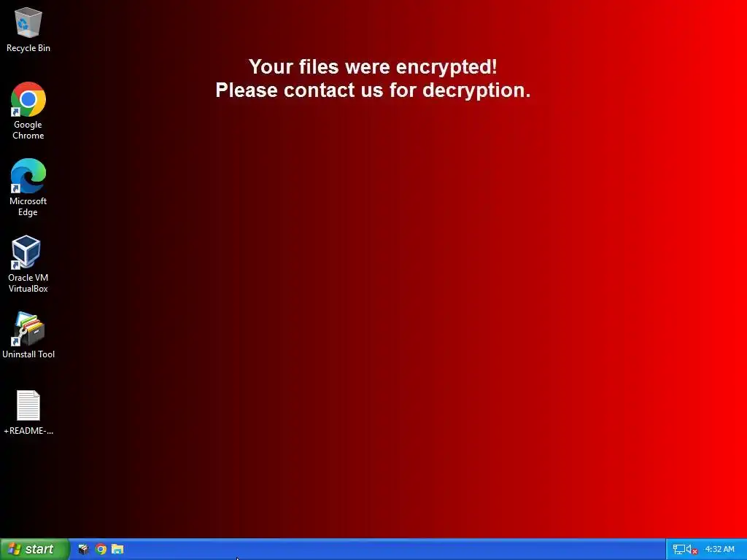Select the Recycle Bin desktop icon

28,23
